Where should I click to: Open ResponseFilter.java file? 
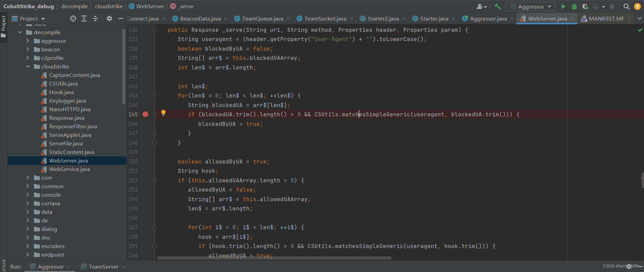[73, 126]
